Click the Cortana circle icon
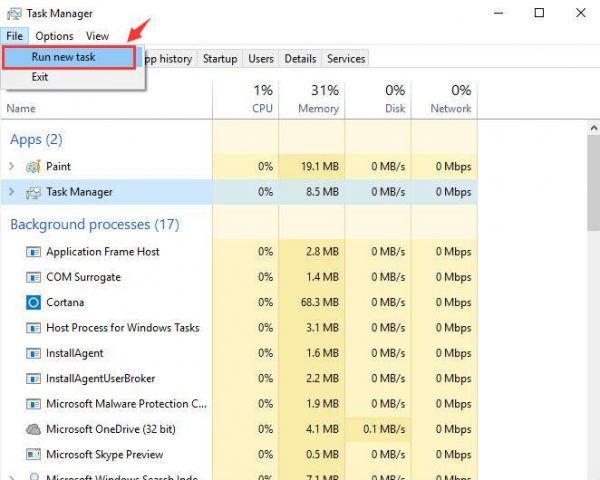This screenshot has width=600, height=480. click(x=33, y=302)
